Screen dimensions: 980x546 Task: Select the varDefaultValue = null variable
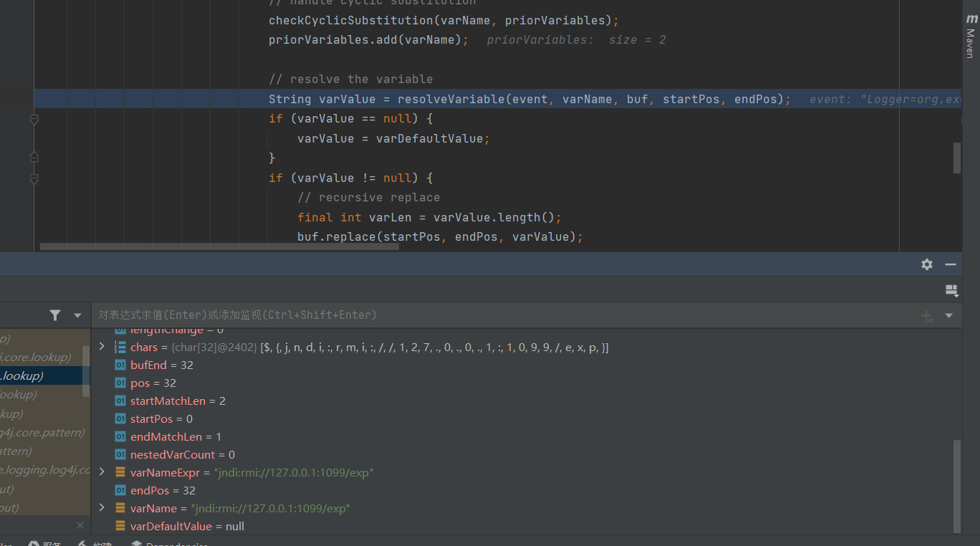(187, 526)
